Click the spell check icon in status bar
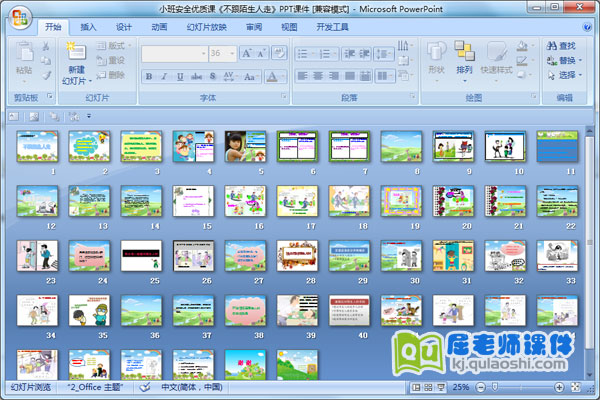The height and width of the screenshot is (400, 600). (x=145, y=388)
